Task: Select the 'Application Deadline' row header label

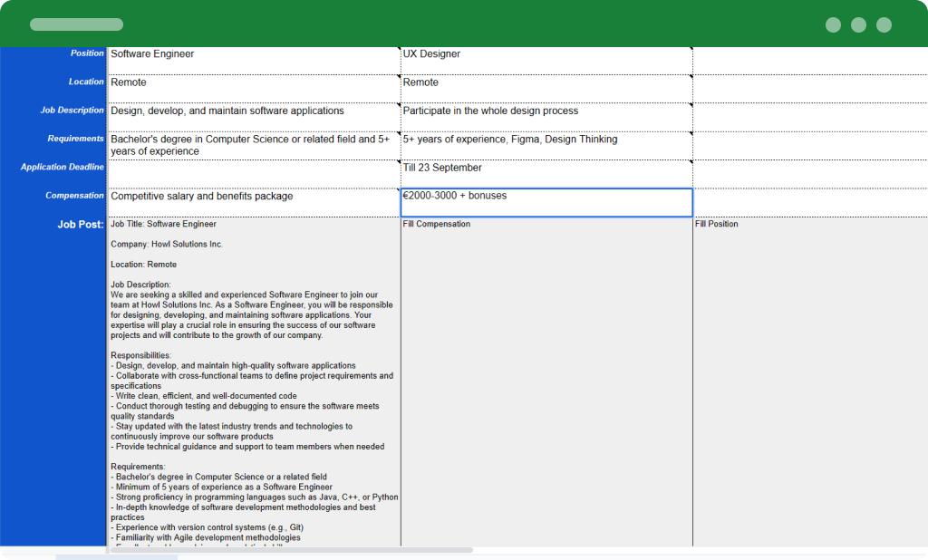Action: click(x=63, y=167)
